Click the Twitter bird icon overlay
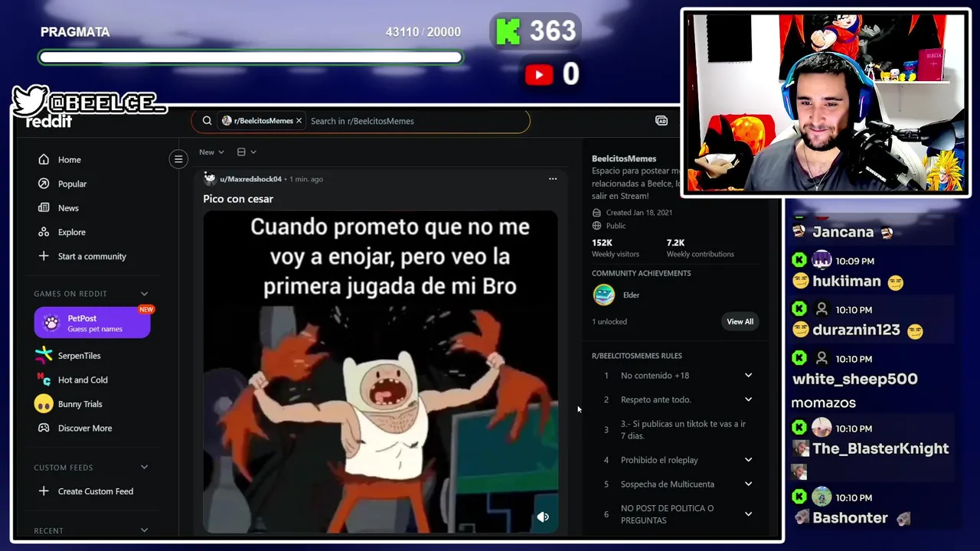Viewport: 980px width, 551px height. point(30,101)
